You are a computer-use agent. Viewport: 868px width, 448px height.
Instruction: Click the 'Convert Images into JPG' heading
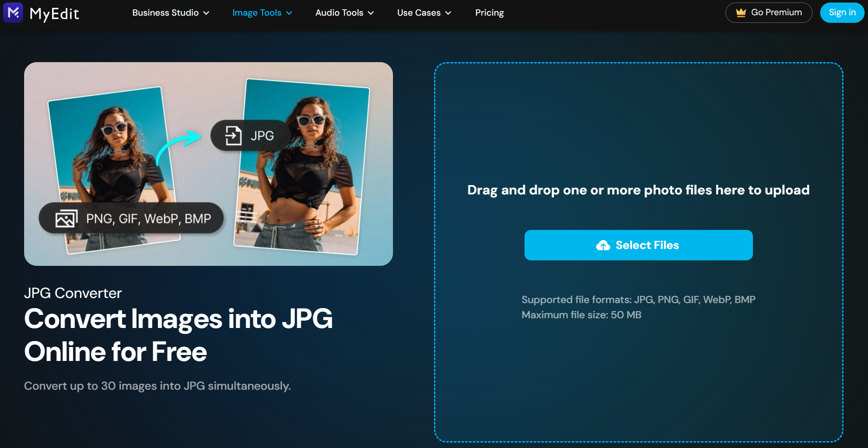179,335
